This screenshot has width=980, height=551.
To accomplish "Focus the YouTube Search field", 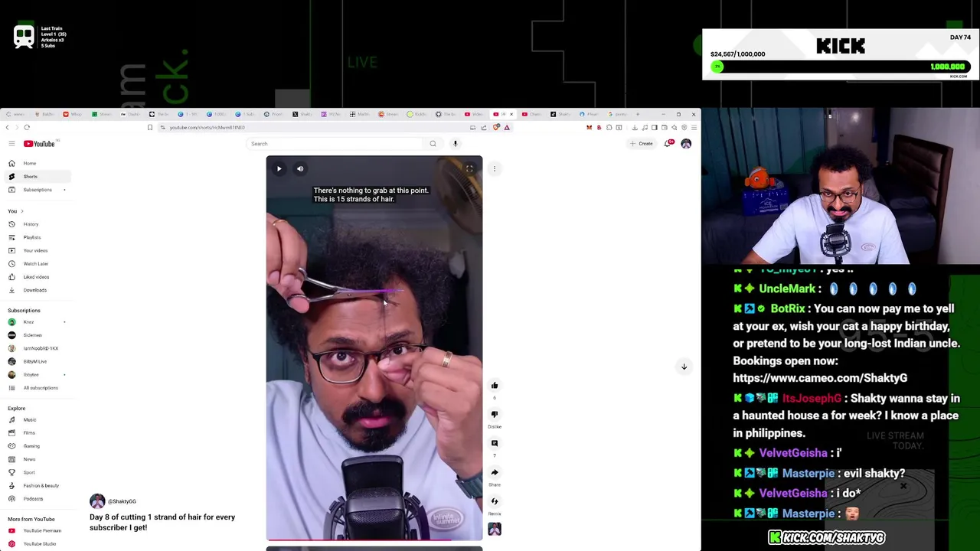I will point(335,144).
